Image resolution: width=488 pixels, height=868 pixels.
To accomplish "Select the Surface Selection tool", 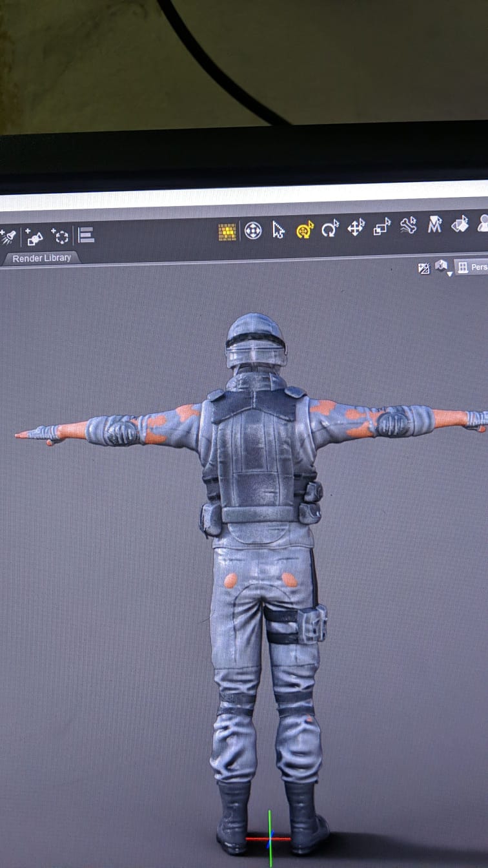I will click(x=460, y=224).
